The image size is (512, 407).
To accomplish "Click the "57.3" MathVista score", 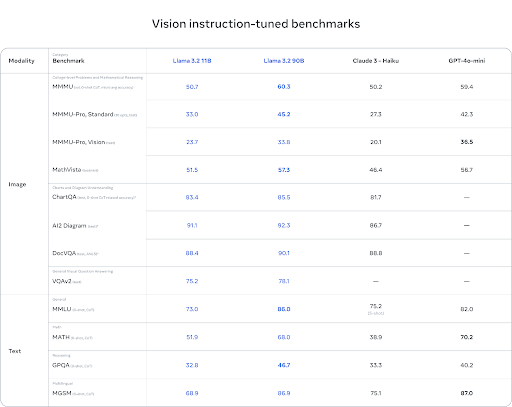I will point(284,170).
